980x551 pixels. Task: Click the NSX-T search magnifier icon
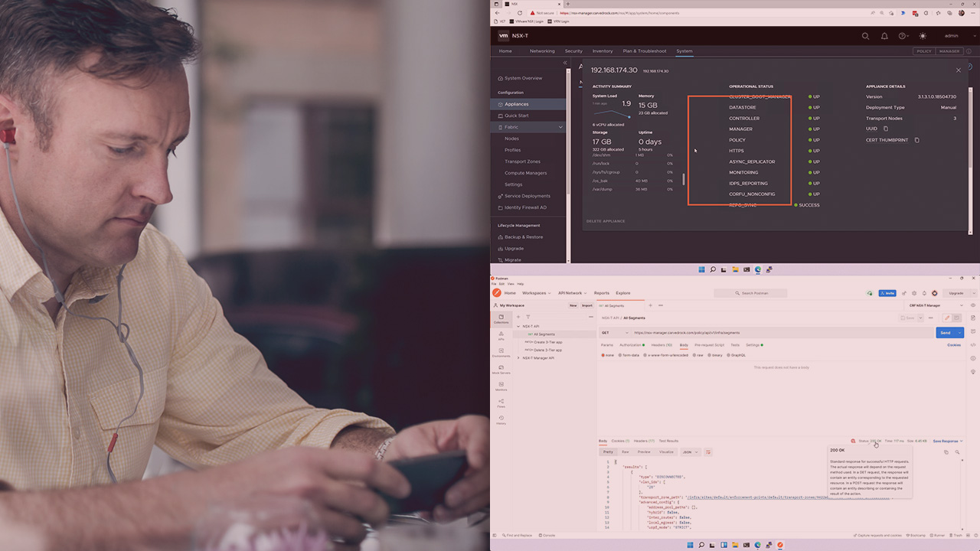pos(865,36)
